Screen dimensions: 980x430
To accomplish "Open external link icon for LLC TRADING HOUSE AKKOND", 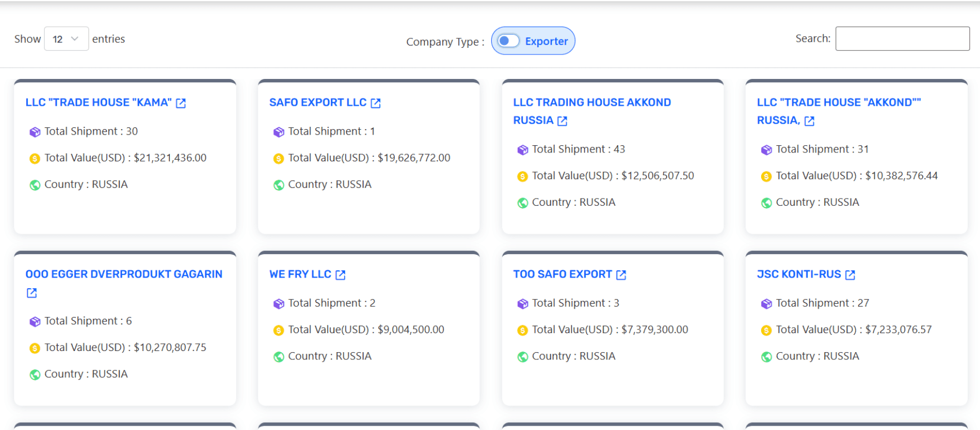I will (x=562, y=121).
